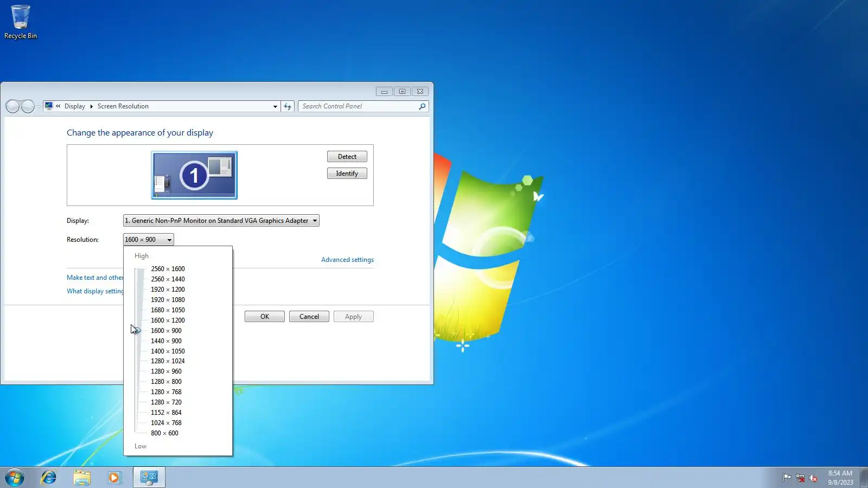Click the resolution slider thumb
Image resolution: width=868 pixels, height=488 pixels.
[136, 330]
